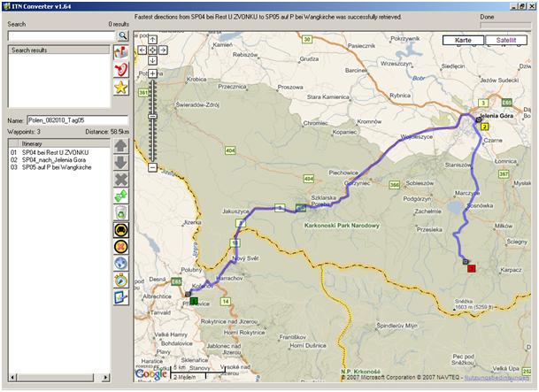Switch map to Karte view

click(463, 40)
